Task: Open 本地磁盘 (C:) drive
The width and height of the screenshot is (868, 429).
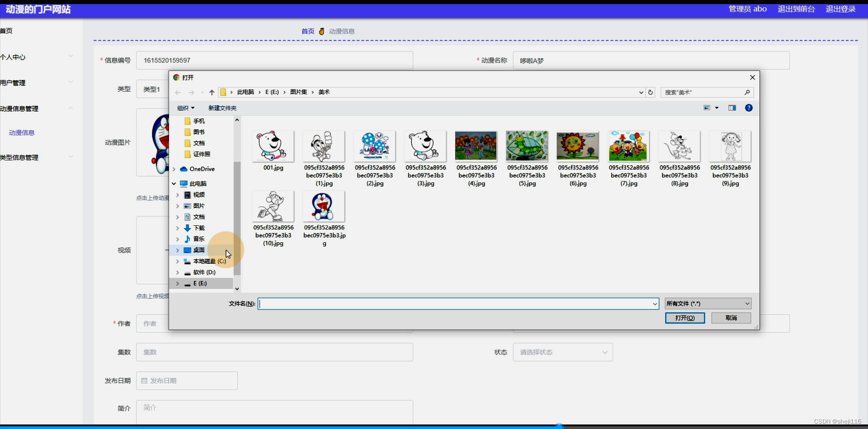Action: coord(209,261)
